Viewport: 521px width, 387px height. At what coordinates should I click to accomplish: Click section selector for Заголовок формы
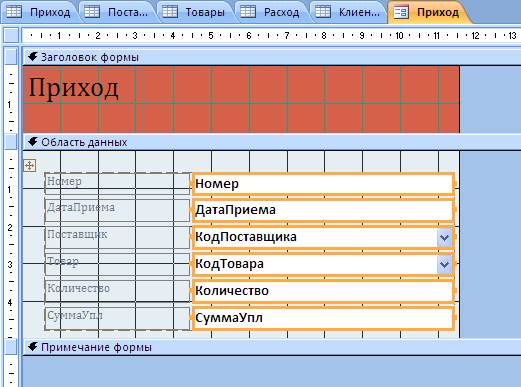11,57
